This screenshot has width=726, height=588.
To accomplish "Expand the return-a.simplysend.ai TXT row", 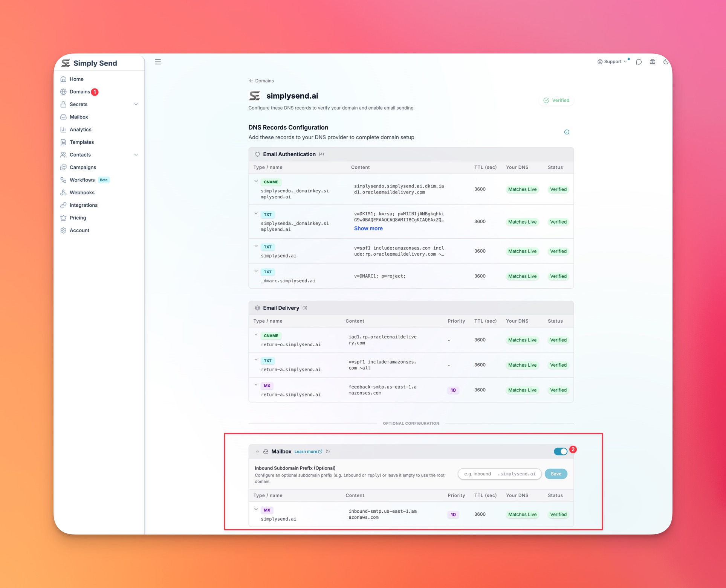I will pos(256,360).
